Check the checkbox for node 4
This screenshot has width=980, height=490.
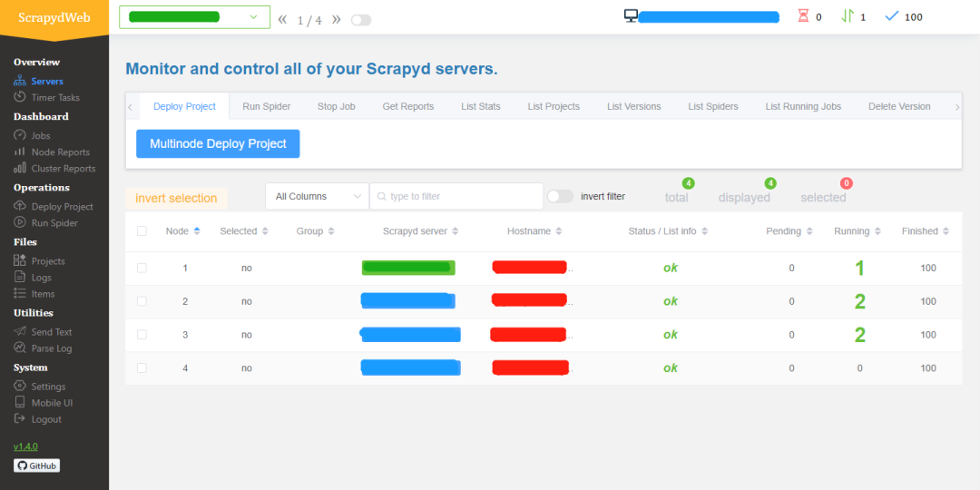tap(142, 368)
